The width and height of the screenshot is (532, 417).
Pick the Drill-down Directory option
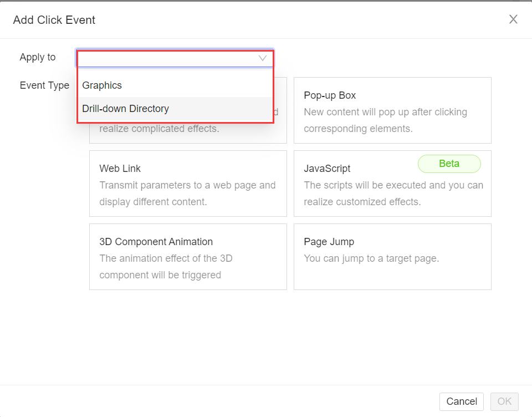tap(175, 109)
